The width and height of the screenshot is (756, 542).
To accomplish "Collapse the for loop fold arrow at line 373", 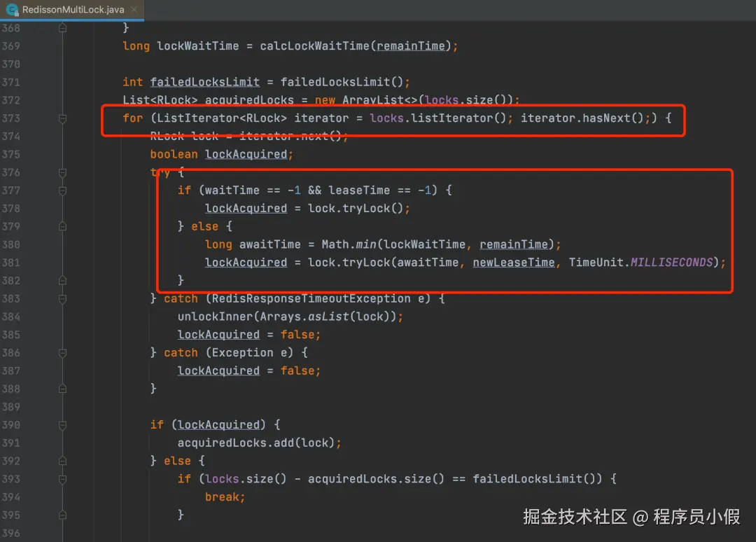I will pos(62,118).
